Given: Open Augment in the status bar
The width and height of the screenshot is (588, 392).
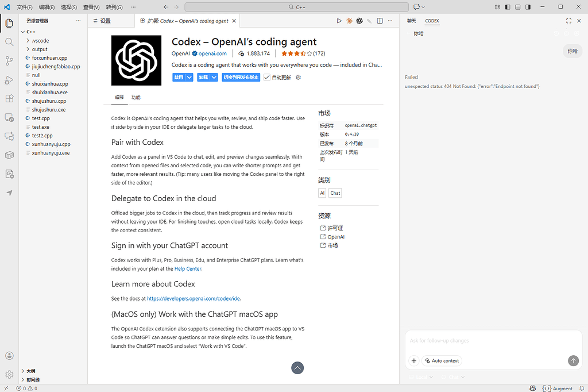Looking at the screenshot, I should 557,388.
